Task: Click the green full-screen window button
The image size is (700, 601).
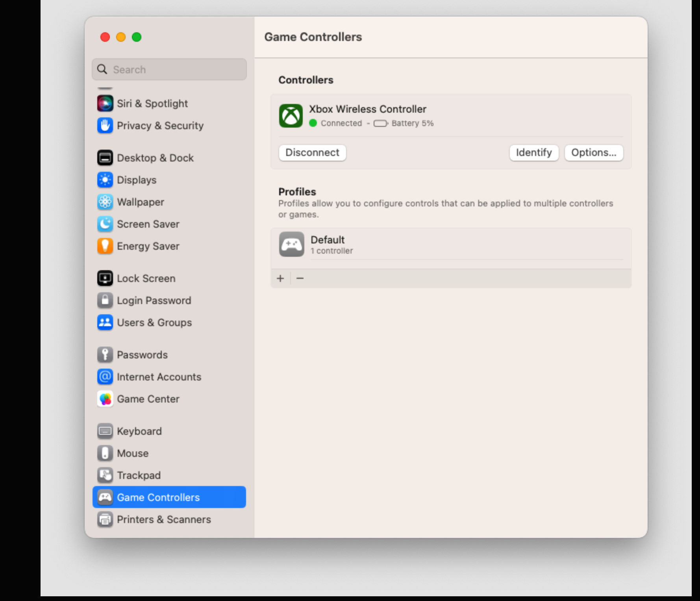Action: coord(137,37)
